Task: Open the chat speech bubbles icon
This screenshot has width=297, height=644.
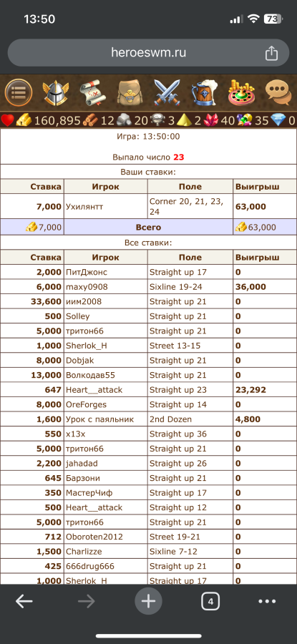Action: click(x=278, y=93)
